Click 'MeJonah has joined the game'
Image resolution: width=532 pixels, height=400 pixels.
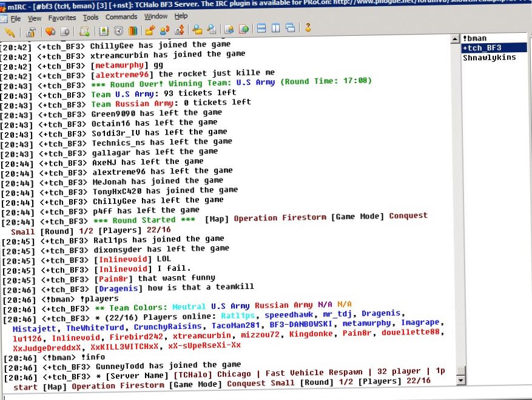tap(158, 181)
